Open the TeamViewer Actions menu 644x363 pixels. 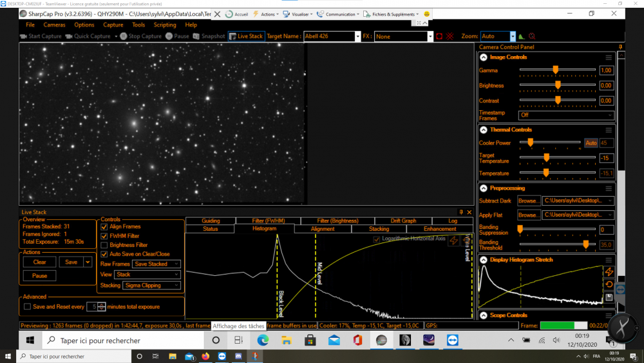tap(266, 14)
